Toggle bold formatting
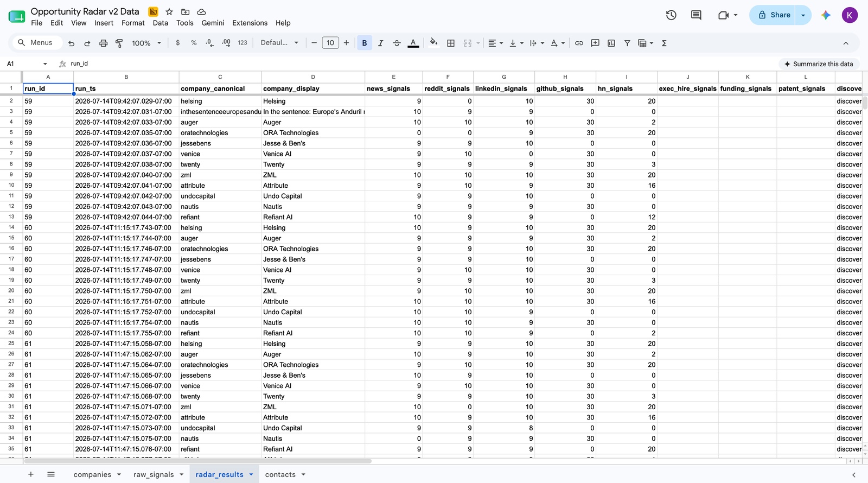 pyautogui.click(x=365, y=43)
